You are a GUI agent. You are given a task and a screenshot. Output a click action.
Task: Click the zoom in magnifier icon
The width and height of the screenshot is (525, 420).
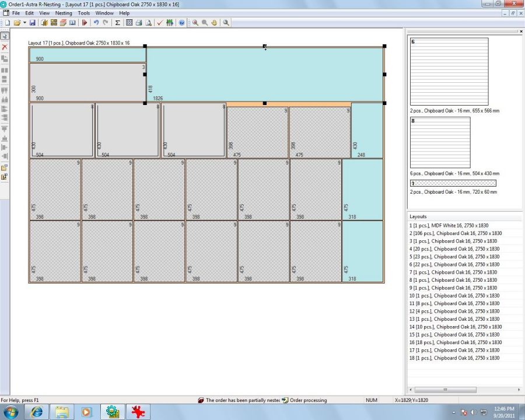coord(195,23)
